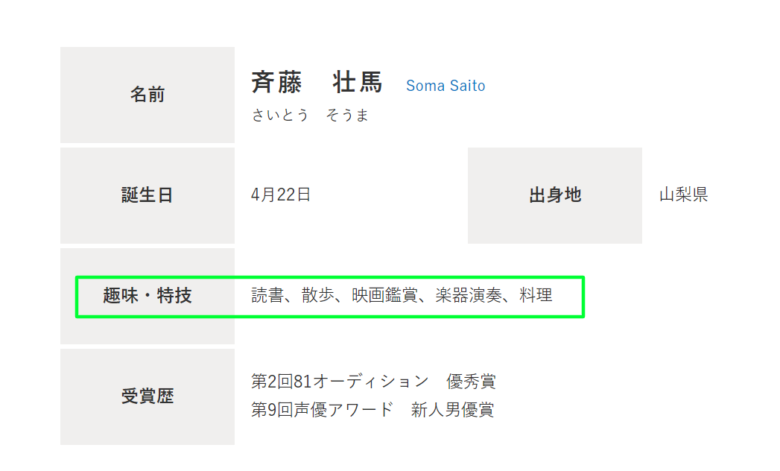The width and height of the screenshot is (780, 471).
Task: Click the 誕生日 label cell
Action: point(147,195)
